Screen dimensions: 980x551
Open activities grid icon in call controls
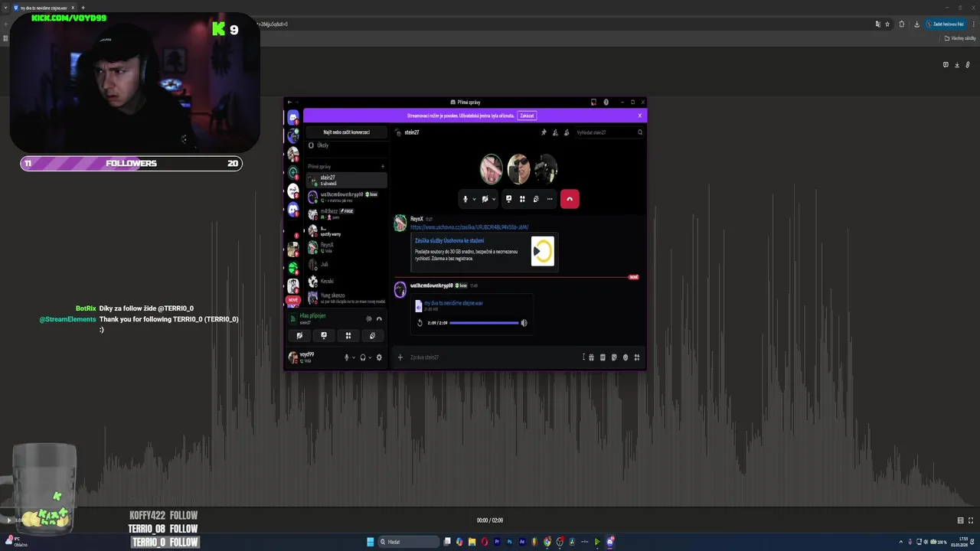(x=522, y=199)
